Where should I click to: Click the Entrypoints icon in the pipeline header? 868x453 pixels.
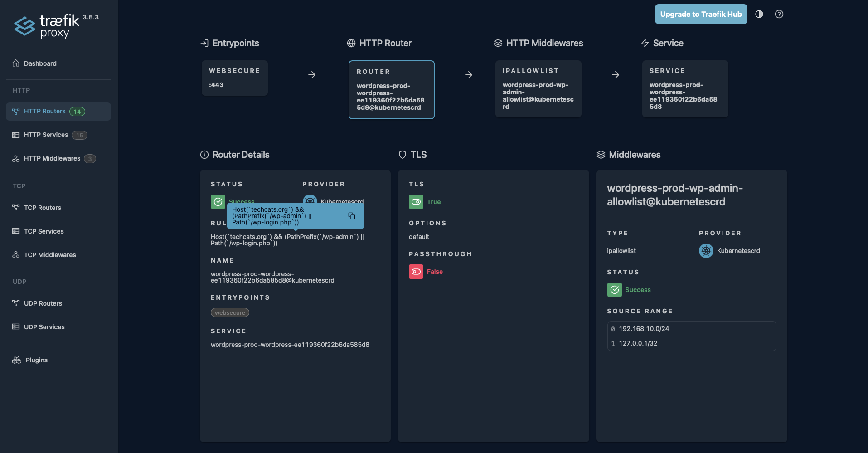204,43
